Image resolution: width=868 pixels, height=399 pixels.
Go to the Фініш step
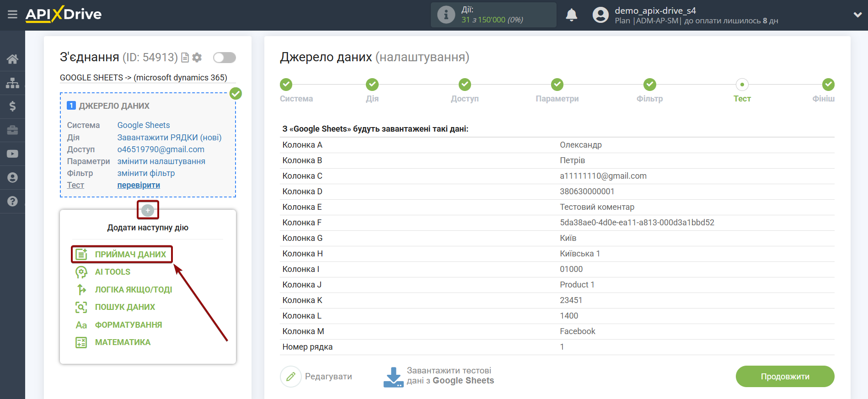coord(828,85)
